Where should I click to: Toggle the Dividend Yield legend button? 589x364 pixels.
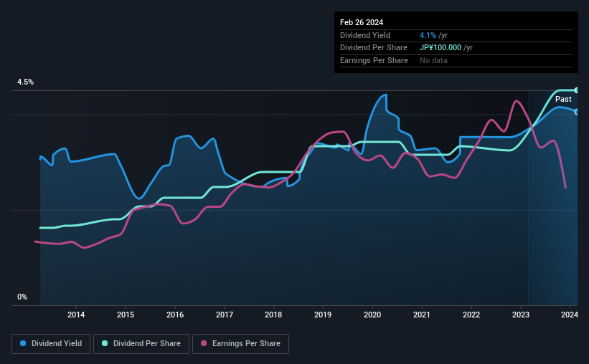tap(51, 344)
